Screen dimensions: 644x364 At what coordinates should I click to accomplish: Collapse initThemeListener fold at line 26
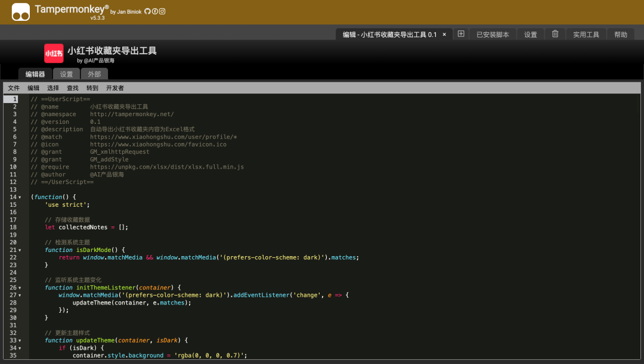point(20,288)
